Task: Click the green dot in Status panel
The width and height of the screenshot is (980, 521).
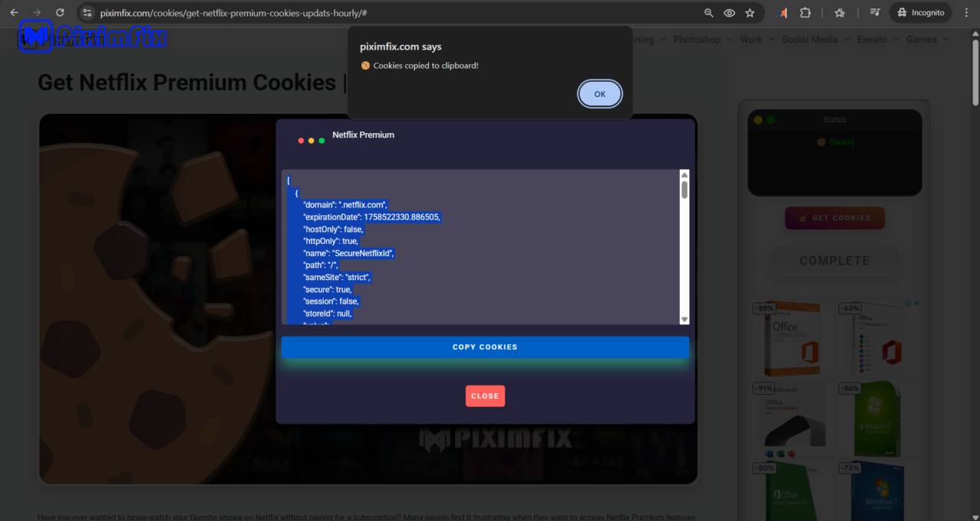Action: click(771, 120)
